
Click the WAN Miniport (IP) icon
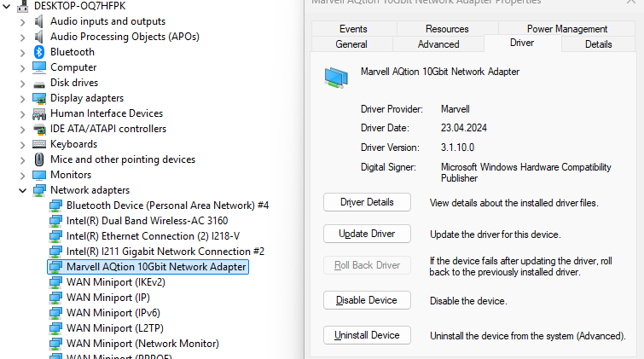tap(55, 298)
